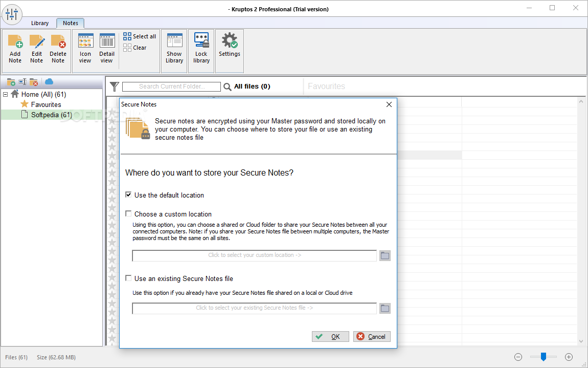Screen dimensions: 588x368
Task: Click the search magnifier icon
Action: pos(227,87)
